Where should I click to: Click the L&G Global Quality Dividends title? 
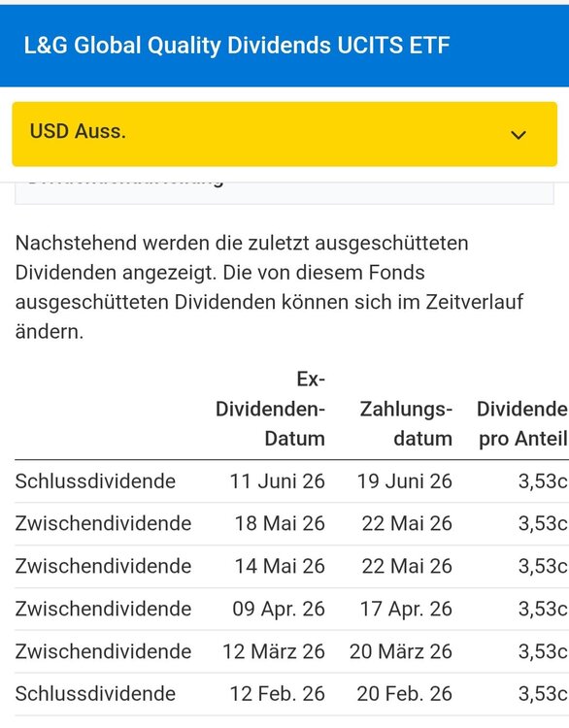[x=237, y=45]
